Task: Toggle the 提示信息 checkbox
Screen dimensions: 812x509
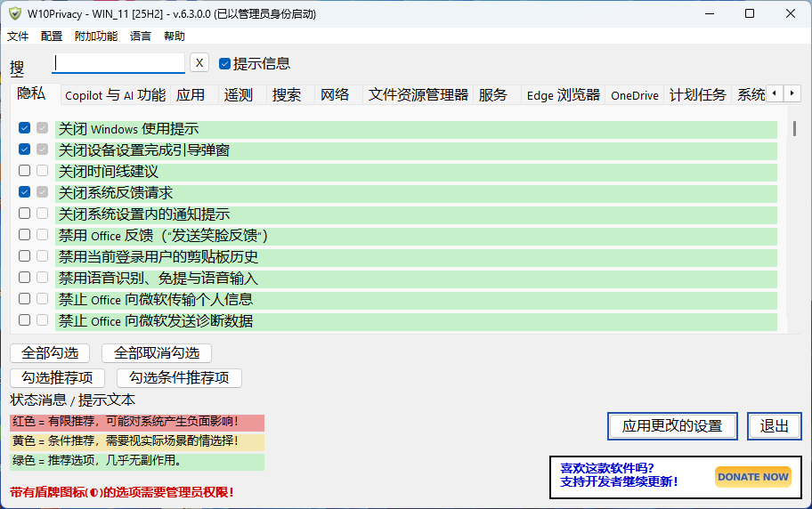Action: (x=224, y=64)
